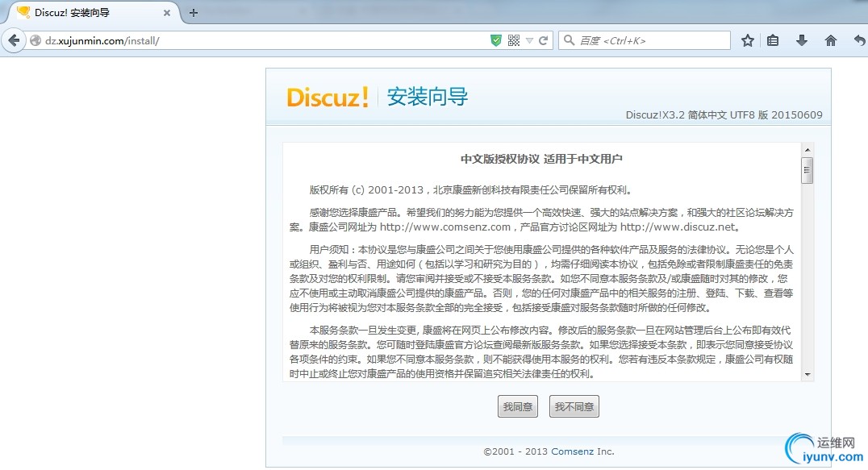Click the green security shield icon
The width and height of the screenshot is (868, 470).
tap(496, 40)
